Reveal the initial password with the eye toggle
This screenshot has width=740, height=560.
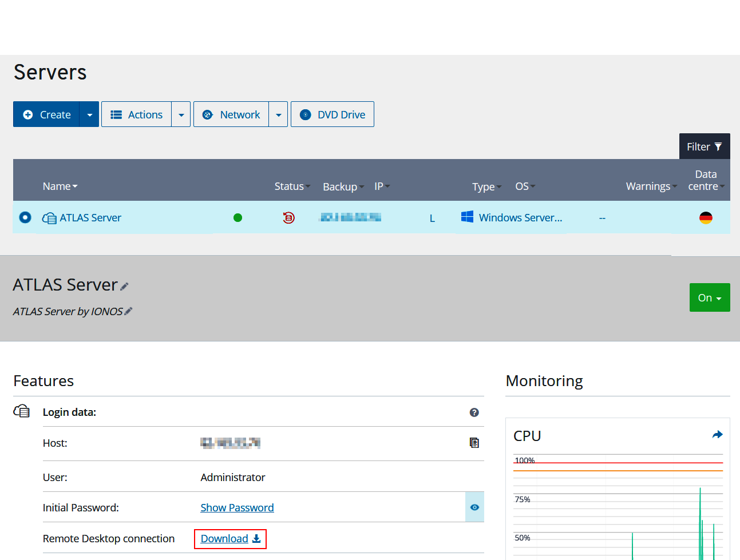coord(475,507)
